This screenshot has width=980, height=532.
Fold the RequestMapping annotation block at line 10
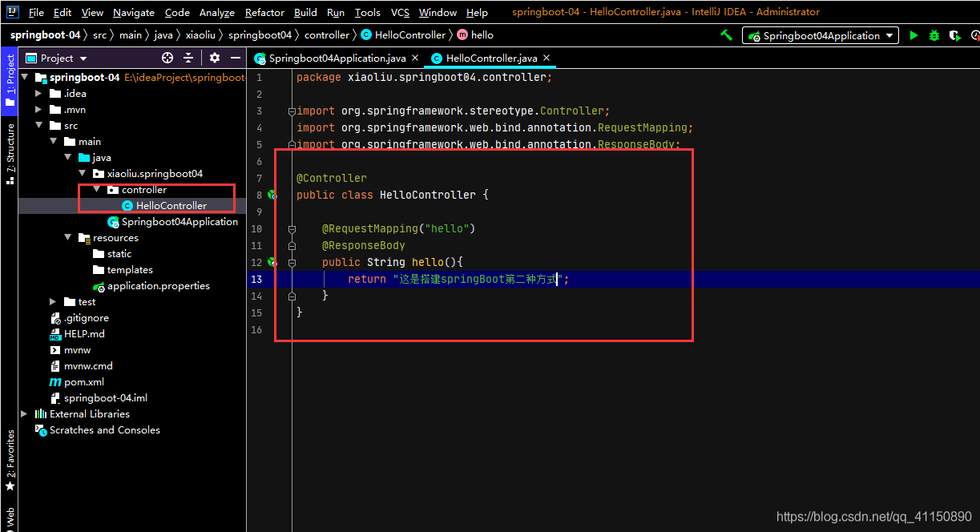pyautogui.click(x=292, y=228)
